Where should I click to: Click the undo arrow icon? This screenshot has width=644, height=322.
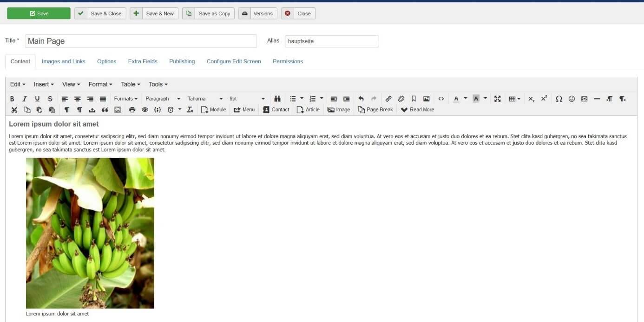pos(361,99)
